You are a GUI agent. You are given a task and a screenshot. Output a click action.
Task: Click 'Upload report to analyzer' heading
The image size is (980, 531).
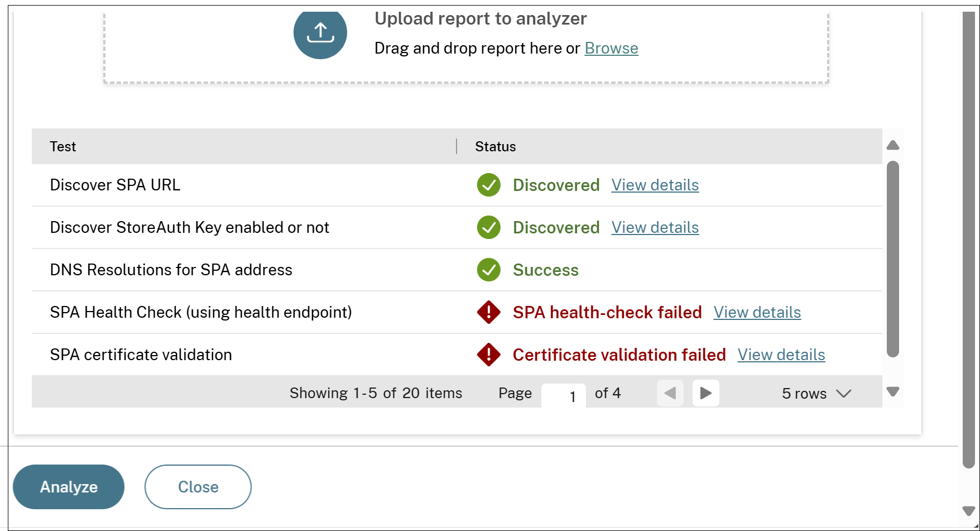click(481, 18)
